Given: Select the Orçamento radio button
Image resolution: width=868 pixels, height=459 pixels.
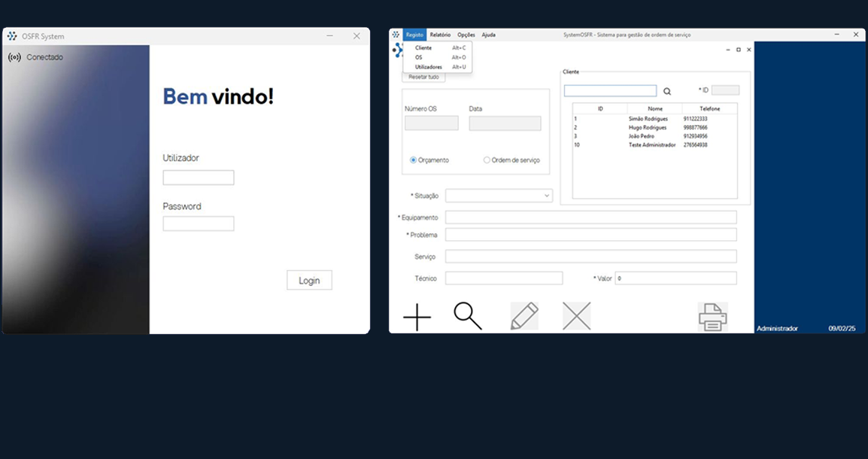Looking at the screenshot, I should [x=414, y=160].
